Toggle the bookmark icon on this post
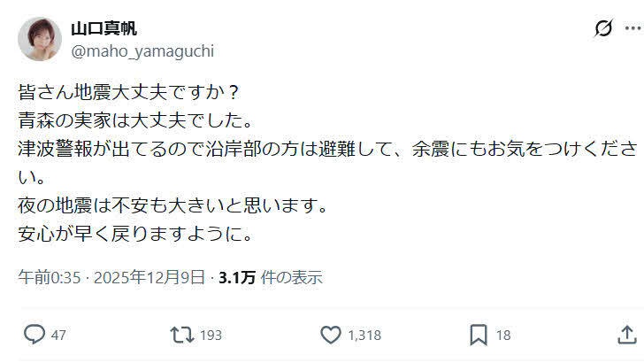 click(478, 335)
